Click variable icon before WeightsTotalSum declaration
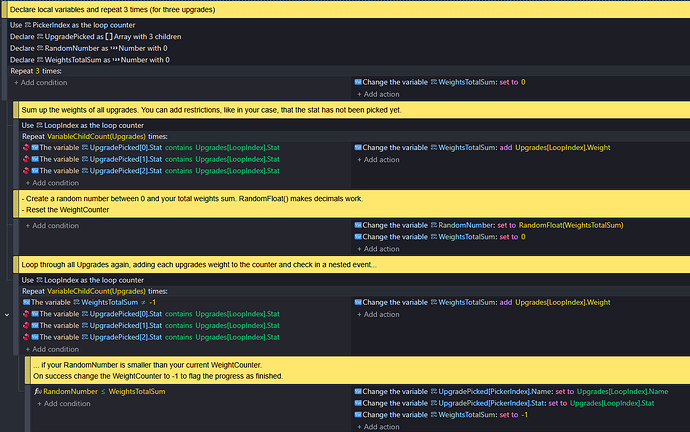 pyautogui.click(x=40, y=60)
